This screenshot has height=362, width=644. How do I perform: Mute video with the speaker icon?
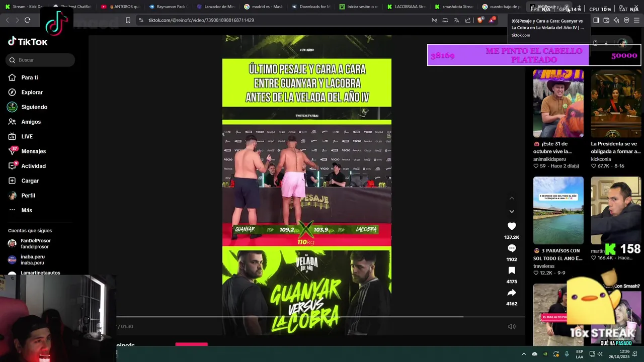(x=512, y=326)
